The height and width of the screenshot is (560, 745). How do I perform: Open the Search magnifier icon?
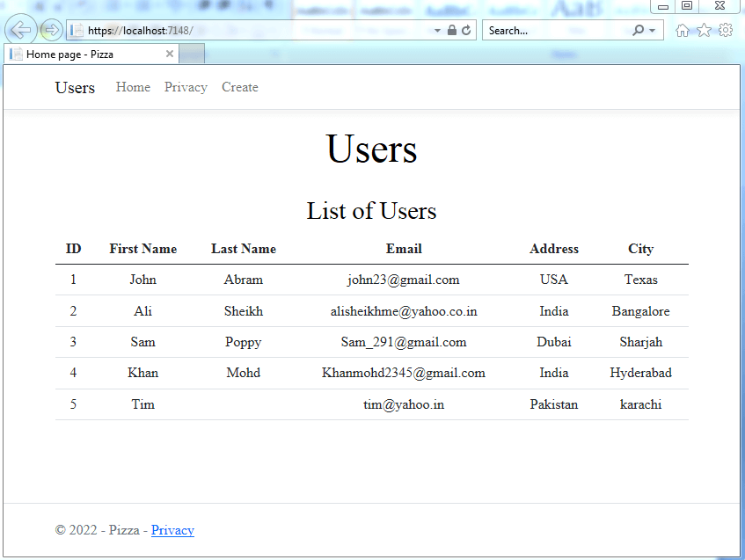[x=637, y=29]
